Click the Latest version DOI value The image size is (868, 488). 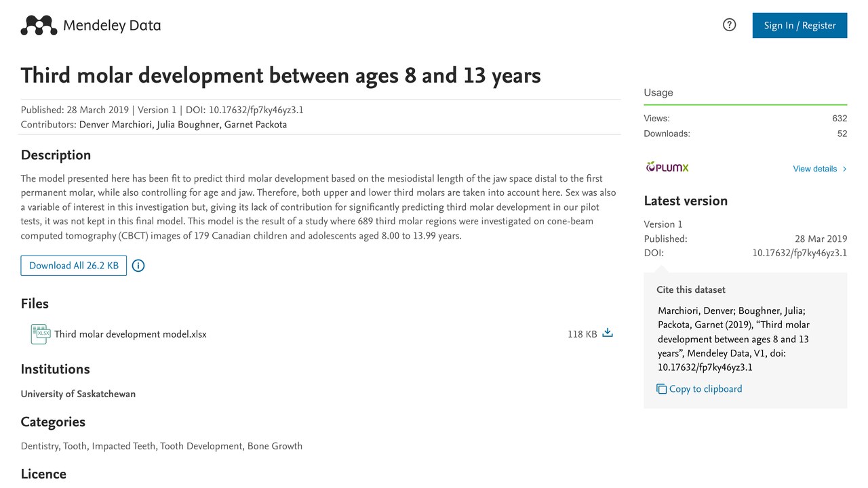[x=800, y=253]
